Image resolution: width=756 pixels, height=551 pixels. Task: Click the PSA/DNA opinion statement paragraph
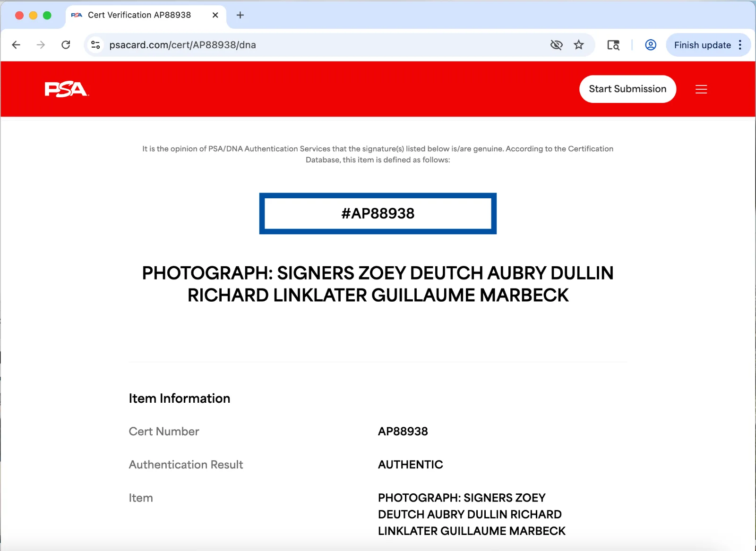click(378, 154)
